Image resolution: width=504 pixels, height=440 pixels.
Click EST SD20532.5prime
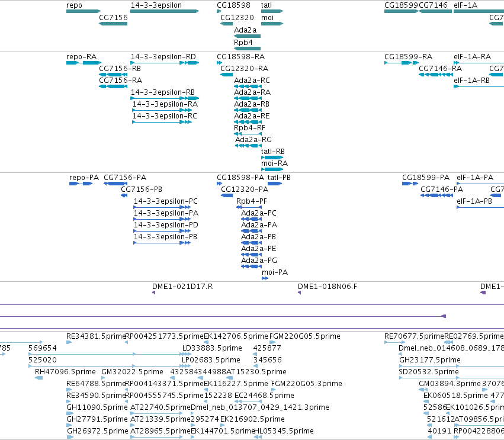click(429, 372)
